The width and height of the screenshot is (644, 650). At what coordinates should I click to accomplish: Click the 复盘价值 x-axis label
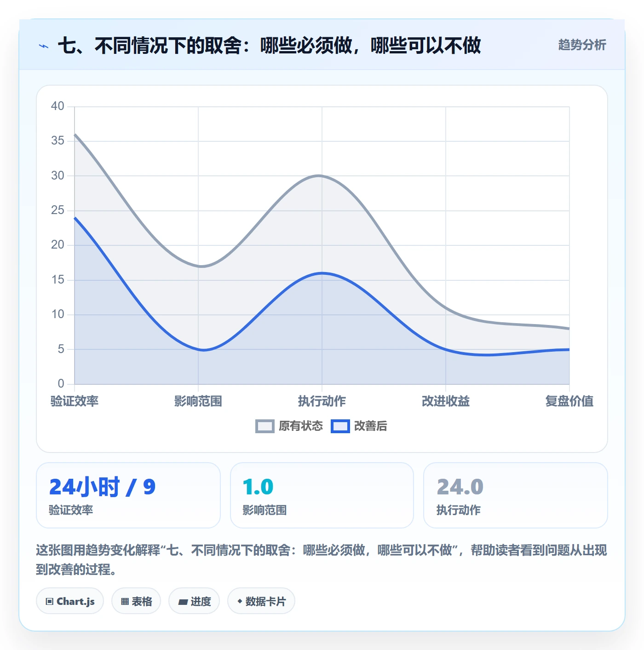click(569, 401)
